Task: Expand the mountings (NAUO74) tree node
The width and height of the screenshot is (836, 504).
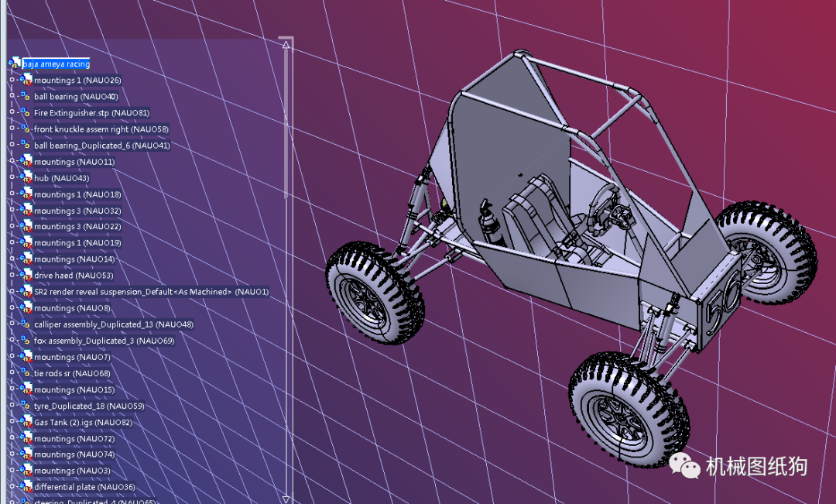Action: pyautogui.click(x=12, y=454)
